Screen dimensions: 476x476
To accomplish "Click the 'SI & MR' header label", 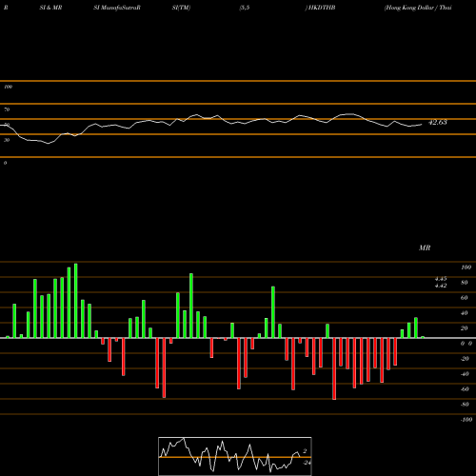I will (50, 8).
